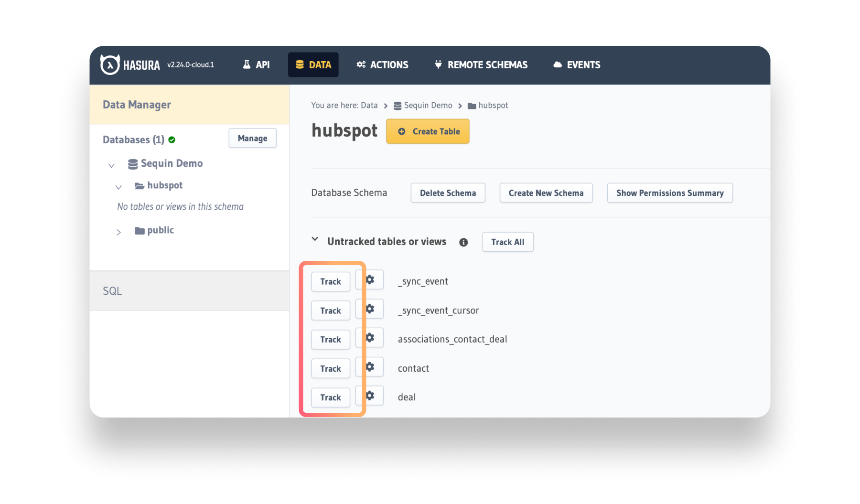Switch to the DATA tab

tap(313, 64)
